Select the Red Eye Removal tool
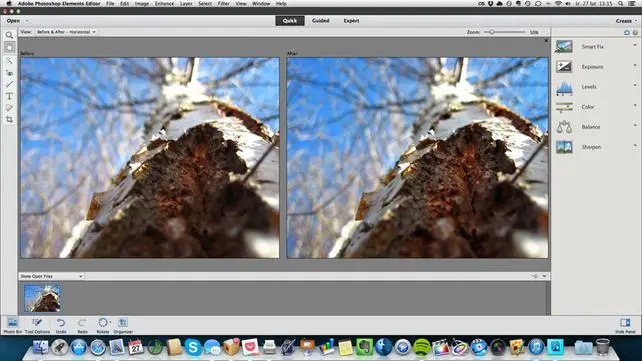Viewport: 642px width, 361px height. click(x=9, y=72)
